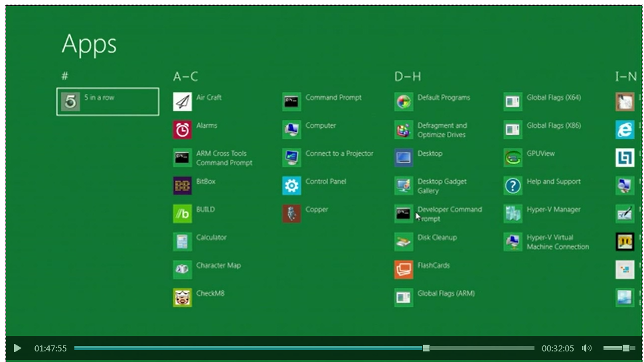Click the Alarms label
Image resolution: width=644 pixels, height=362 pixels.
pyautogui.click(x=206, y=125)
